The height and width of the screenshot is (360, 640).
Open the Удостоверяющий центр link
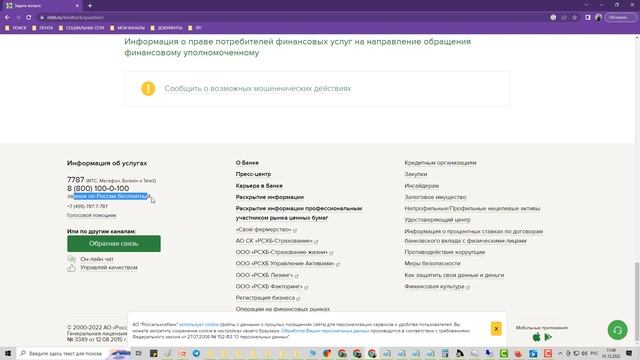[438, 220]
